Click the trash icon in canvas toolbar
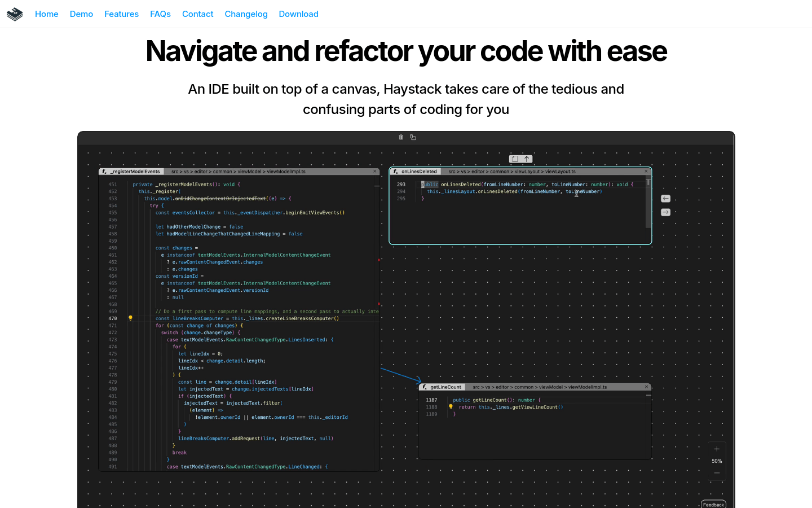 pyautogui.click(x=401, y=137)
